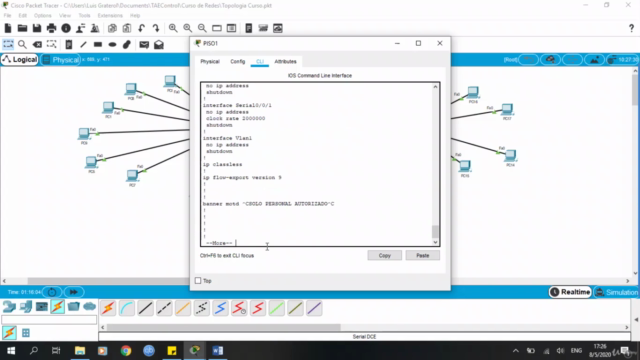
Task: Switch to Simulation mode
Action: (616, 292)
